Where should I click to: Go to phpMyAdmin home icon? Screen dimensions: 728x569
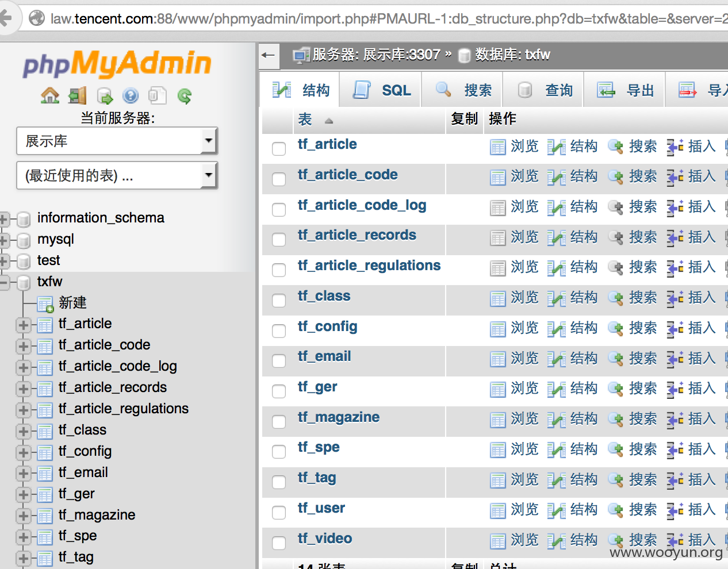click(x=50, y=95)
